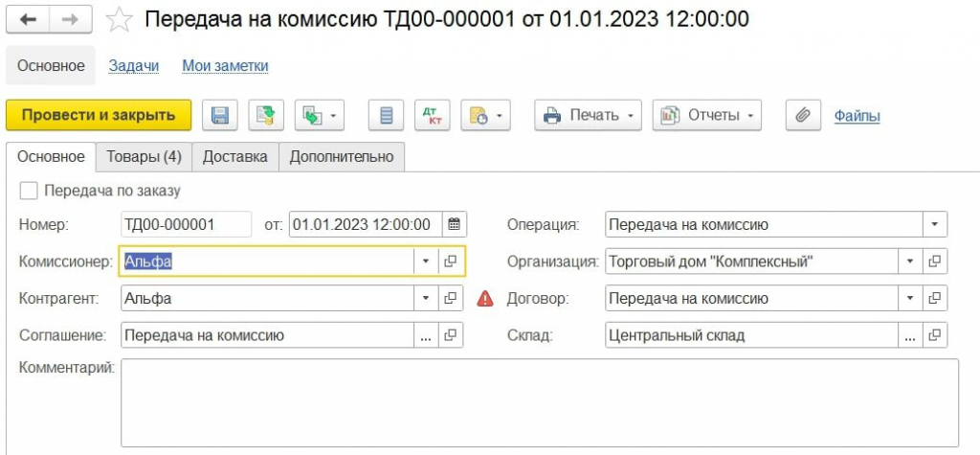Image resolution: width=980 pixels, height=455 pixels.
Task: Open the document structure list icon
Action: [x=387, y=115]
